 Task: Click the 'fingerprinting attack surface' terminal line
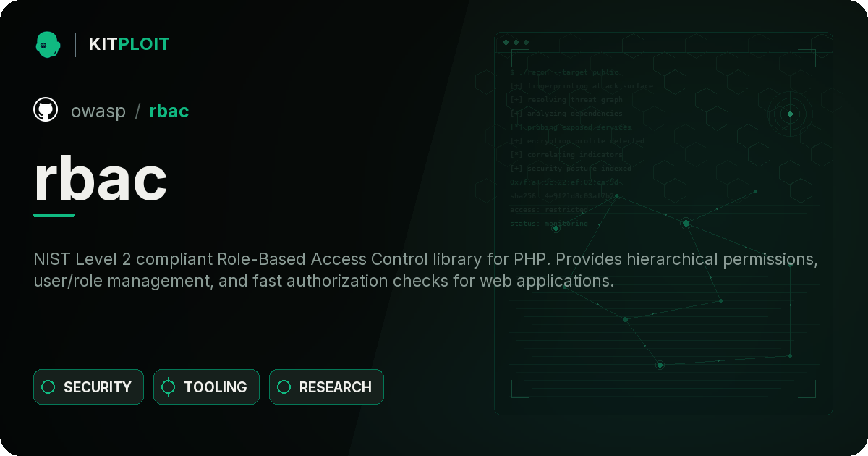(581, 86)
